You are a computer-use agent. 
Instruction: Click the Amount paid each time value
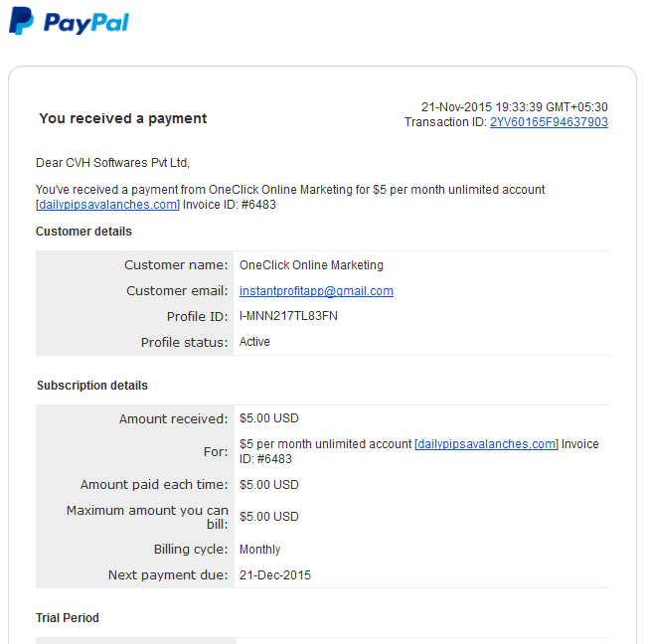[269, 485]
